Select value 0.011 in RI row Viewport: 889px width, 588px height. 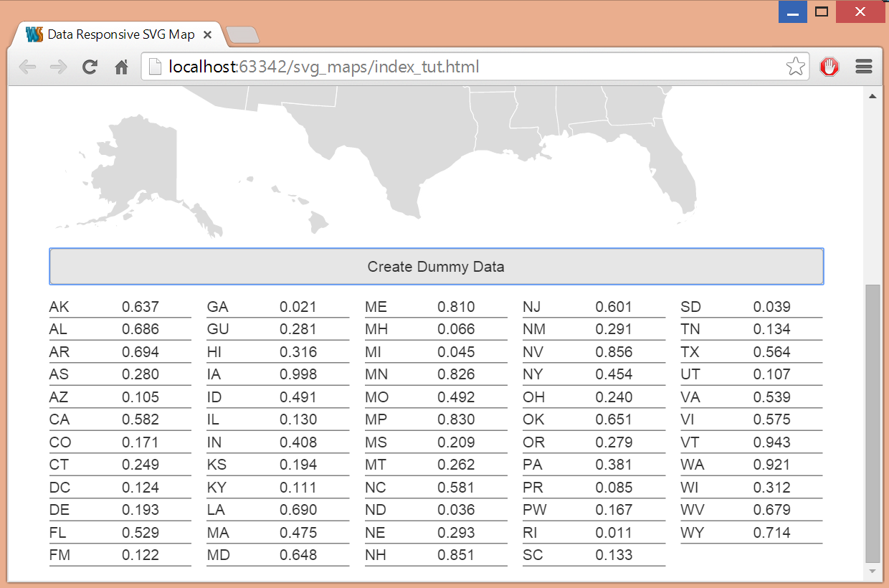614,533
